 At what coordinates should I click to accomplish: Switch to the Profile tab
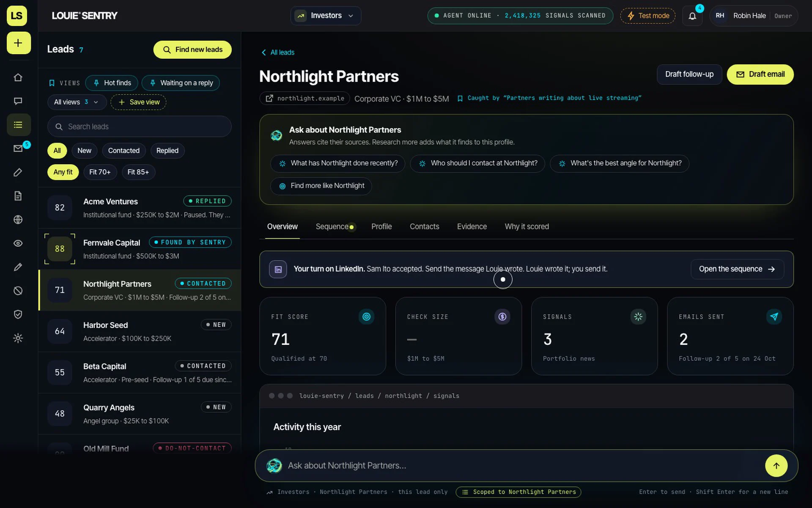tap(381, 227)
